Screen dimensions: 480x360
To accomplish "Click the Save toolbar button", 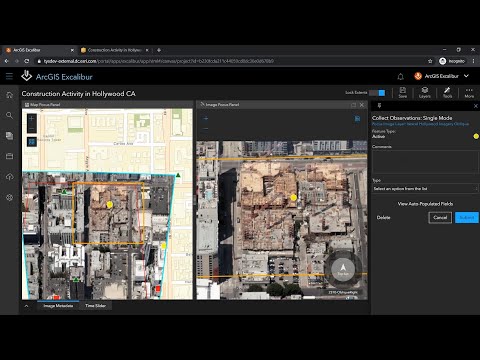I will (403, 92).
